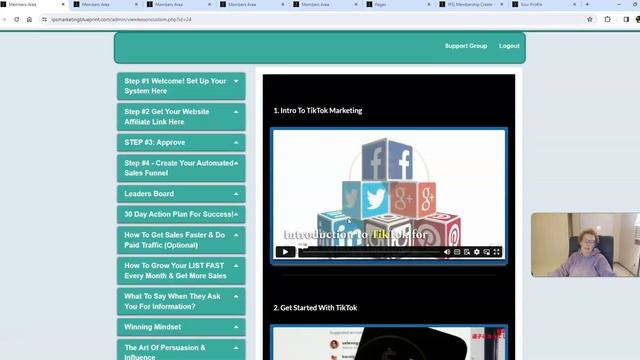Expand arrow on Step #4 Sales Funnel
The height and width of the screenshot is (360, 640).
click(x=236, y=163)
